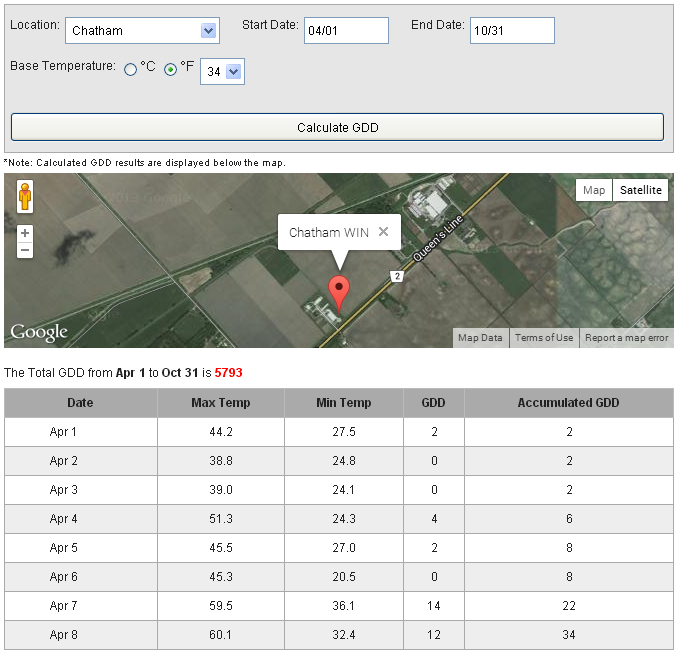Click the 38.8 max temp value
Viewport: 678px width, 654px height.
[x=221, y=461]
